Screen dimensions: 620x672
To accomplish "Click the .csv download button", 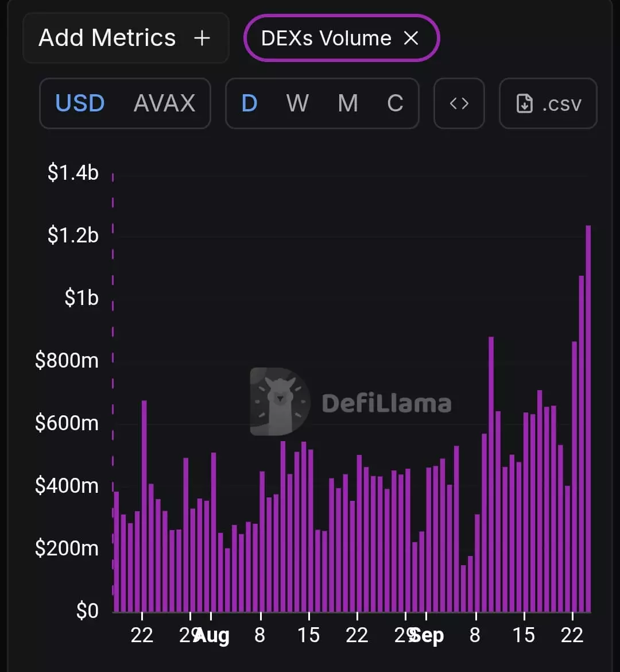I will [x=548, y=103].
